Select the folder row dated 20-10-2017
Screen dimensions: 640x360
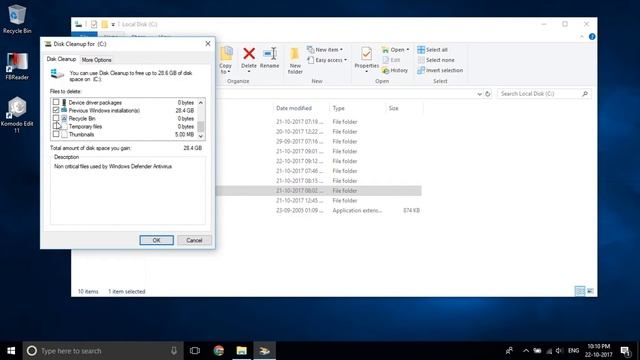(x=318, y=131)
